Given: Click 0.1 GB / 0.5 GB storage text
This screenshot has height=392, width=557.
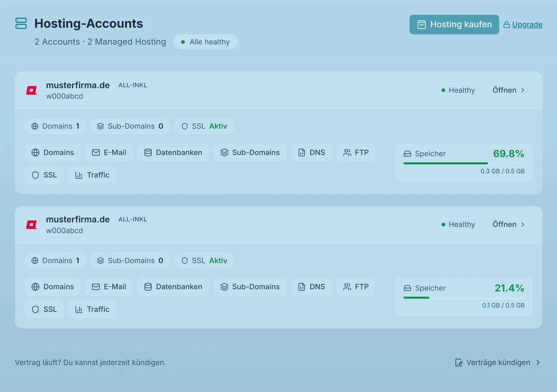Looking at the screenshot, I should (503, 306).
